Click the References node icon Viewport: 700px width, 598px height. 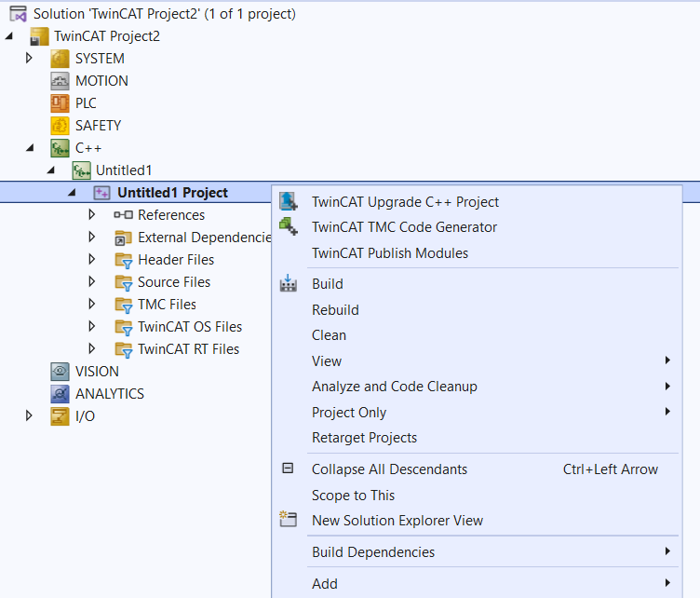click(x=123, y=215)
